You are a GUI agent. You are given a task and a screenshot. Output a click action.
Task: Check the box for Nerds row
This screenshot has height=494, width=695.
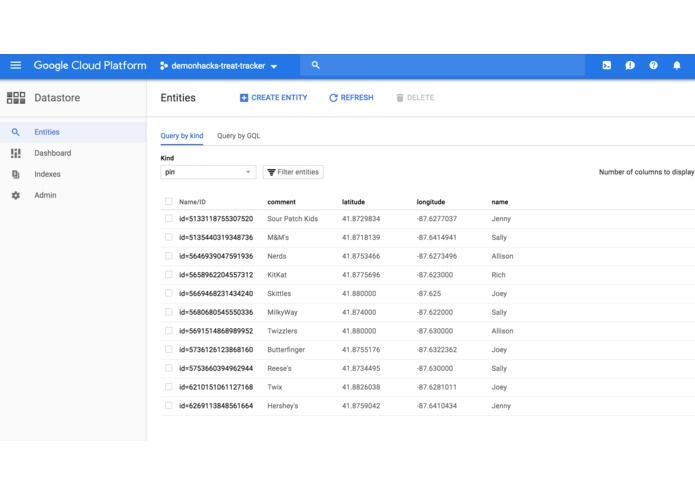[x=168, y=256]
